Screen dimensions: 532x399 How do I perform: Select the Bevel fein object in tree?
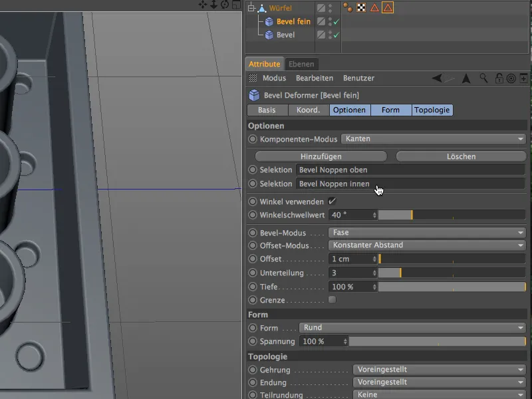pos(293,21)
